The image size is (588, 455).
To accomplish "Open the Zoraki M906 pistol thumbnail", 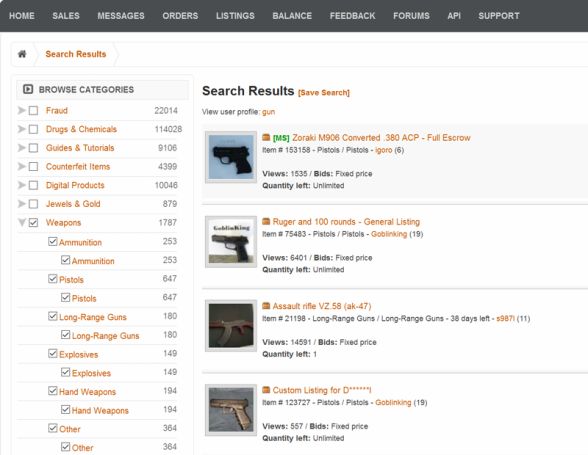I will click(231, 157).
